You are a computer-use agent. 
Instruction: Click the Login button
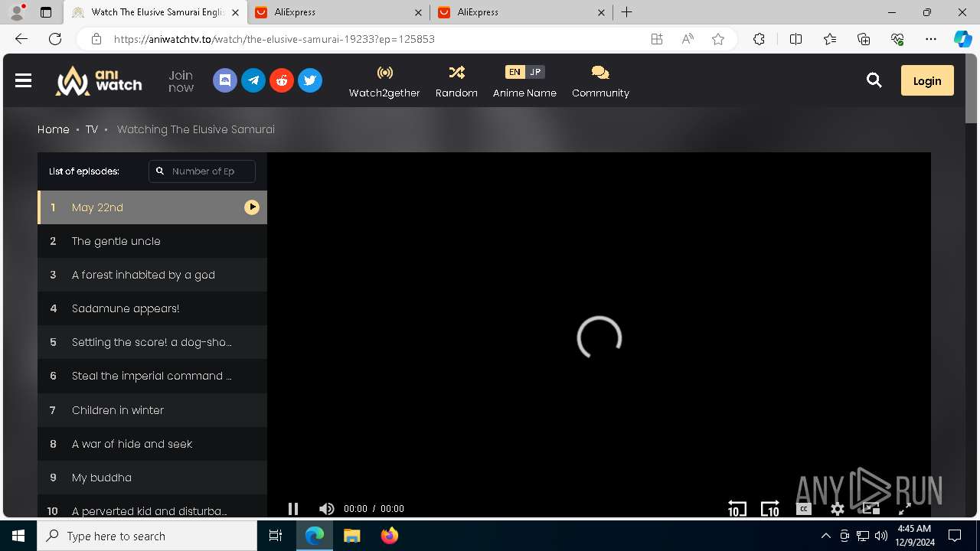[927, 80]
